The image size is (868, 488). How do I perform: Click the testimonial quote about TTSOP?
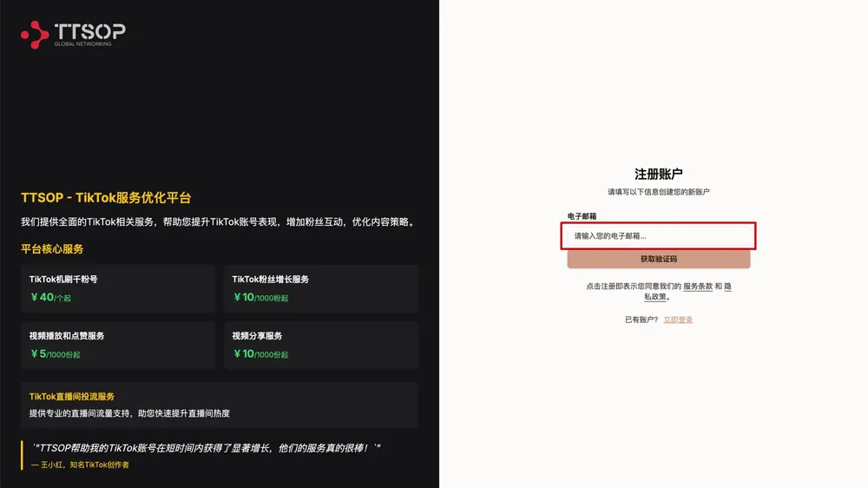(207, 448)
